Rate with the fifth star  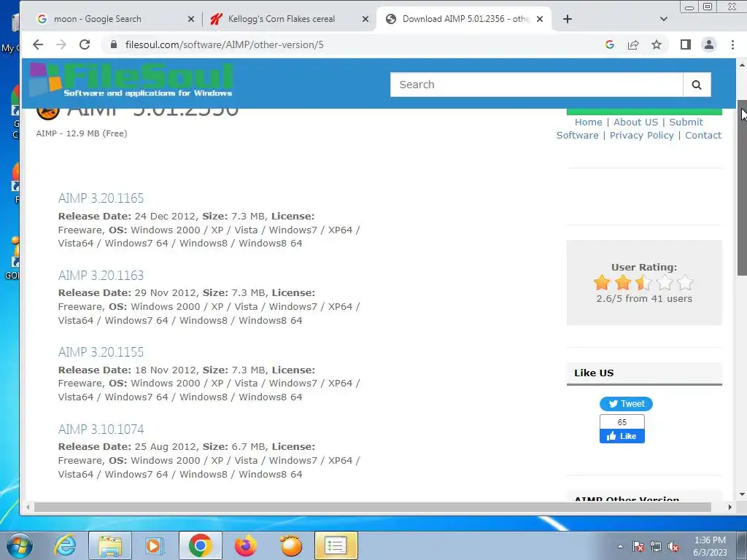point(685,283)
